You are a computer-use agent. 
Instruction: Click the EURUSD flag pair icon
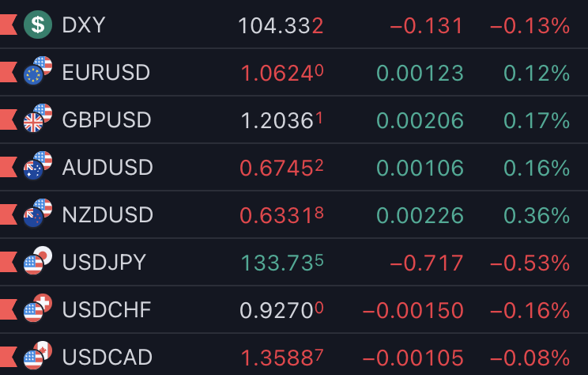pos(38,70)
